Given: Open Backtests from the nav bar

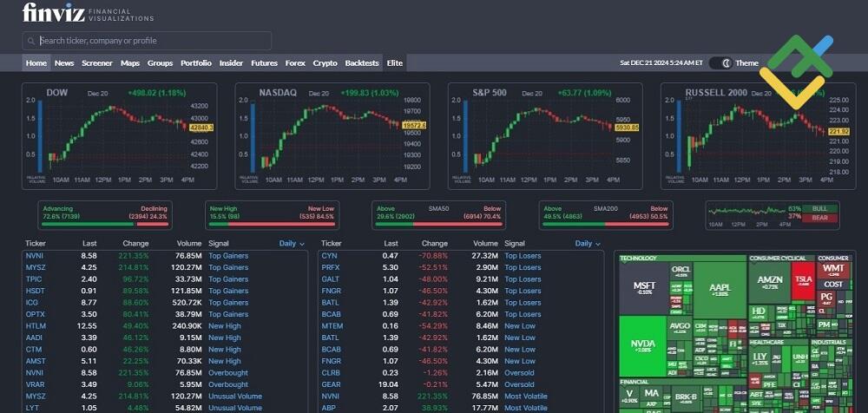Looking at the screenshot, I should tap(362, 63).
